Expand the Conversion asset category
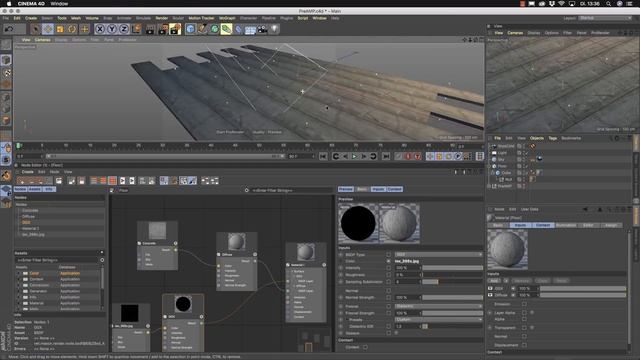 coord(19,285)
